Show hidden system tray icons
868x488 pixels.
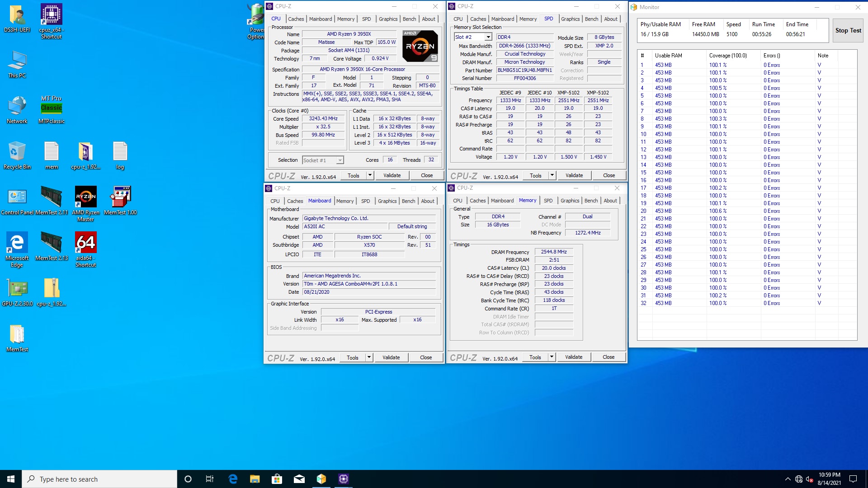click(x=788, y=479)
